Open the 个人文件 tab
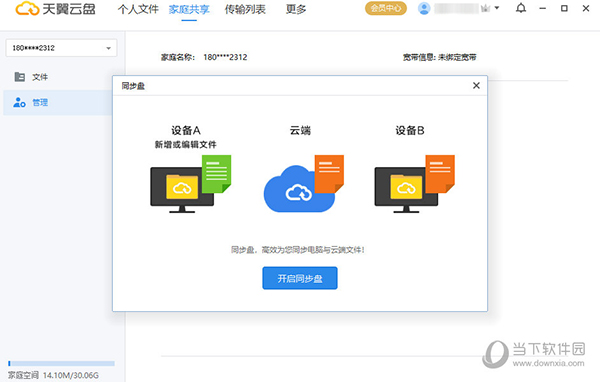Image resolution: width=600 pixels, height=382 pixels. 138,9
